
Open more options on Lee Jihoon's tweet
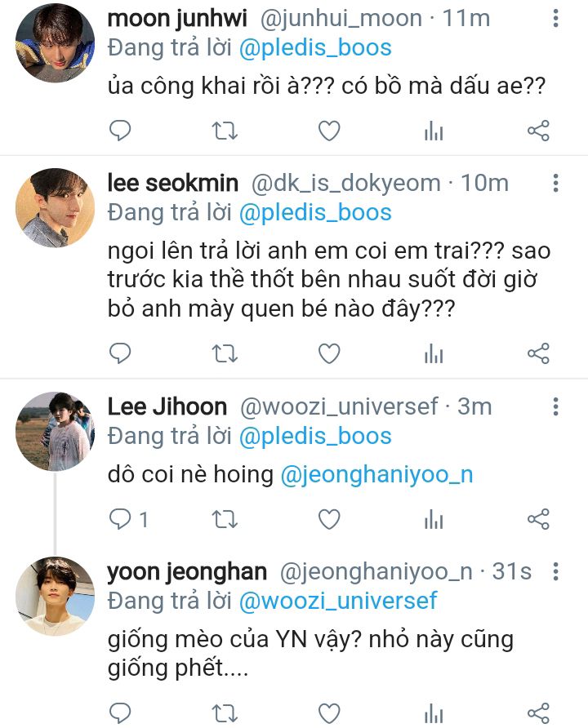(555, 406)
